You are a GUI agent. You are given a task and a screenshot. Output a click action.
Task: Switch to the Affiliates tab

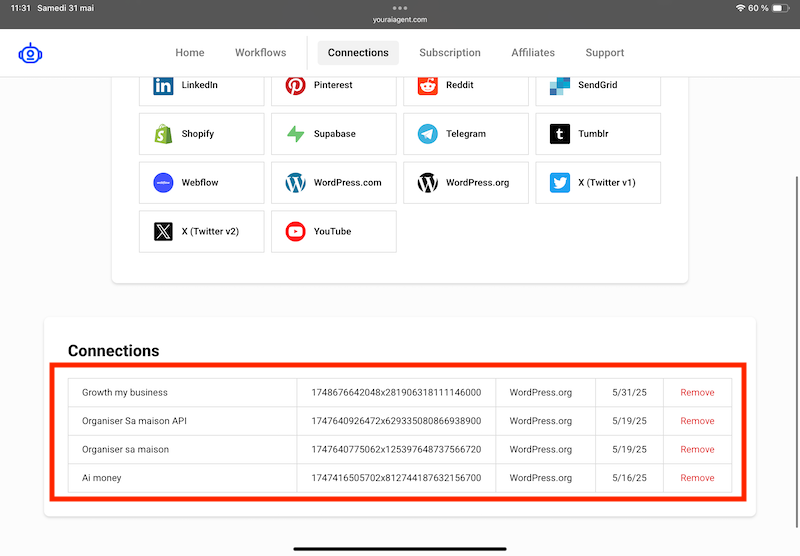click(533, 53)
